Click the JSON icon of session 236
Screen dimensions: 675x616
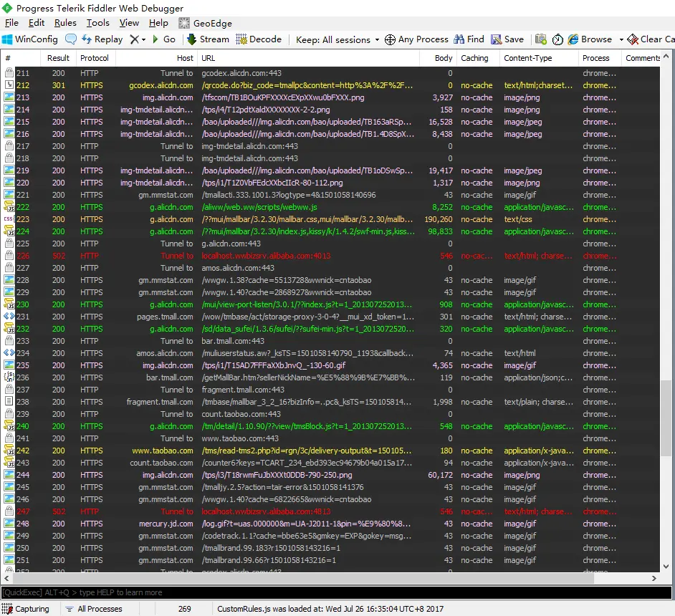click(9, 377)
